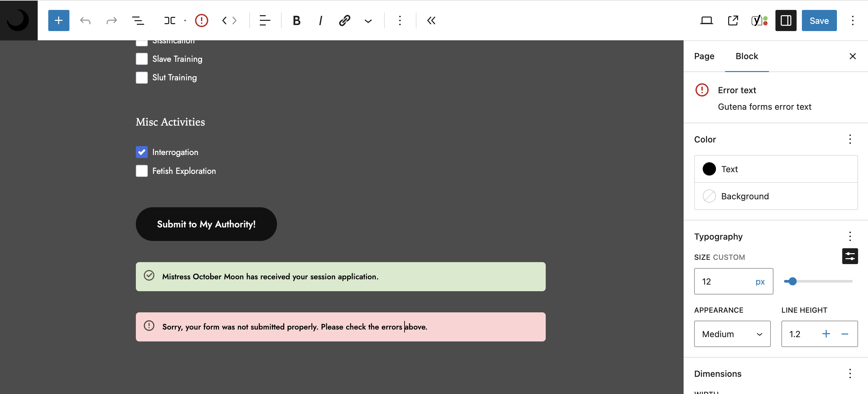Switch to the Block tab
This screenshot has height=394, width=868.
(747, 56)
